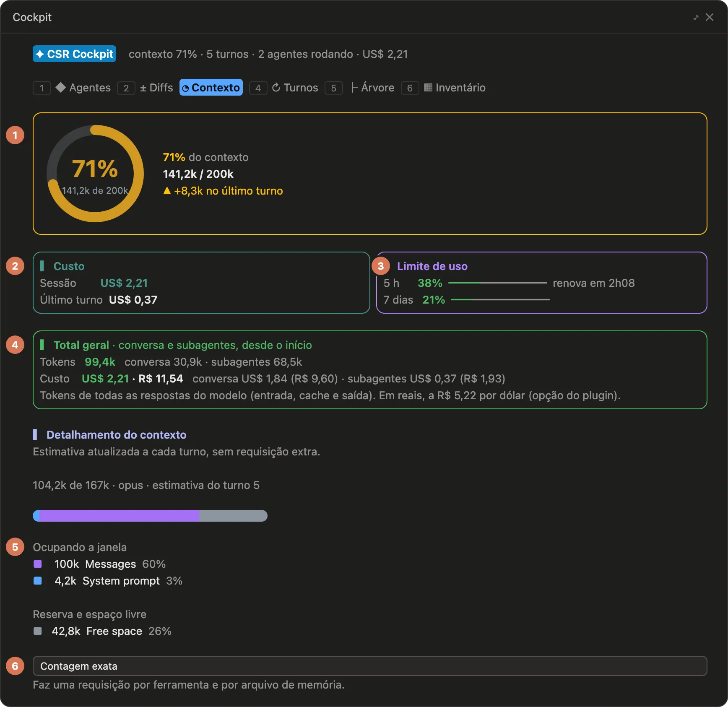
Task: Click the 21% weekly usage value
Action: (x=434, y=300)
